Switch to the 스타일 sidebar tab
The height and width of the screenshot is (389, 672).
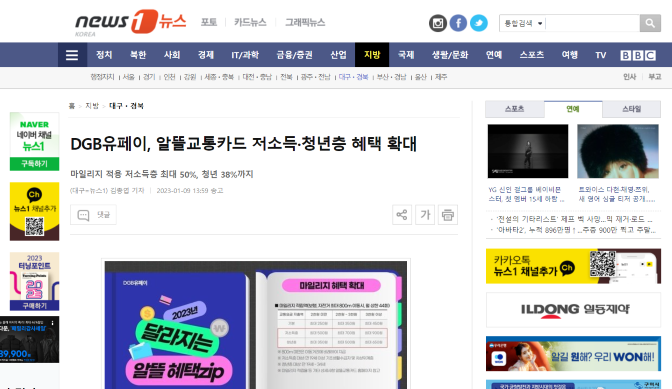coord(632,109)
